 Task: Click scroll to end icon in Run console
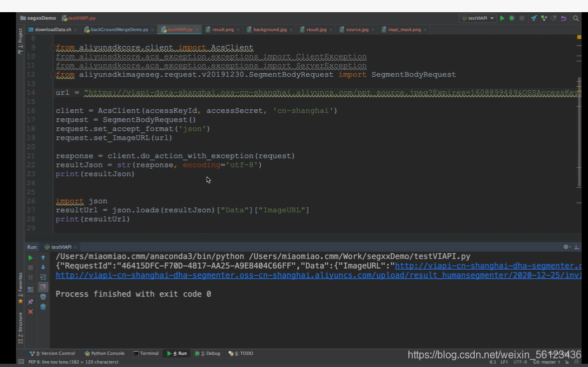tap(43, 287)
